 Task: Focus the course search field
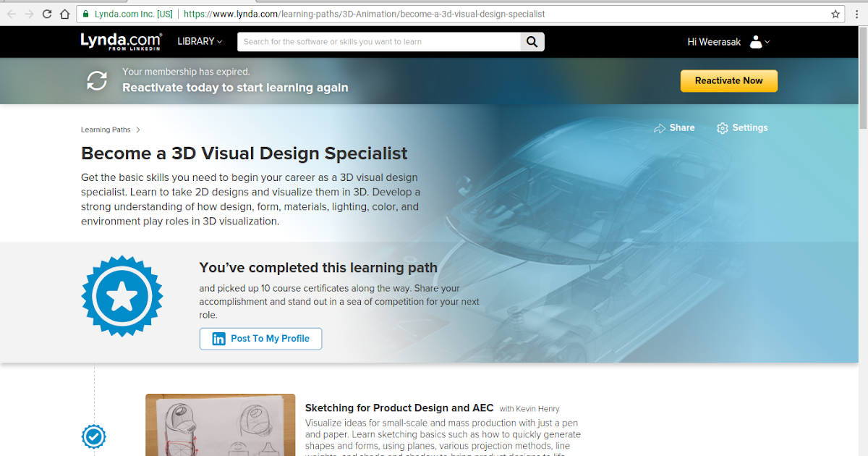point(378,42)
